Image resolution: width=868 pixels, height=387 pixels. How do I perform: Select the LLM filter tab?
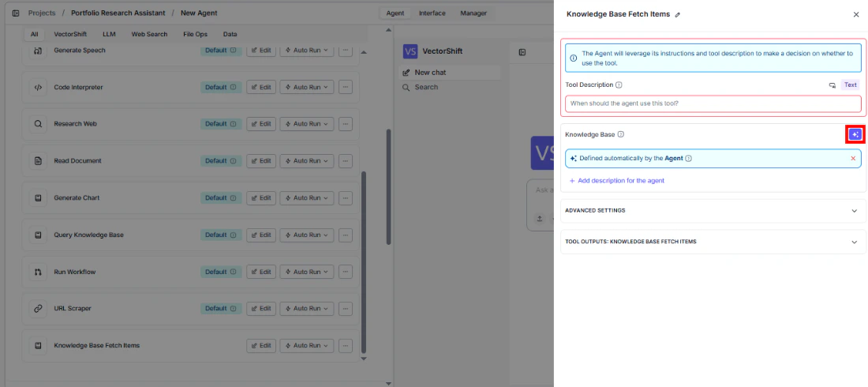109,35
